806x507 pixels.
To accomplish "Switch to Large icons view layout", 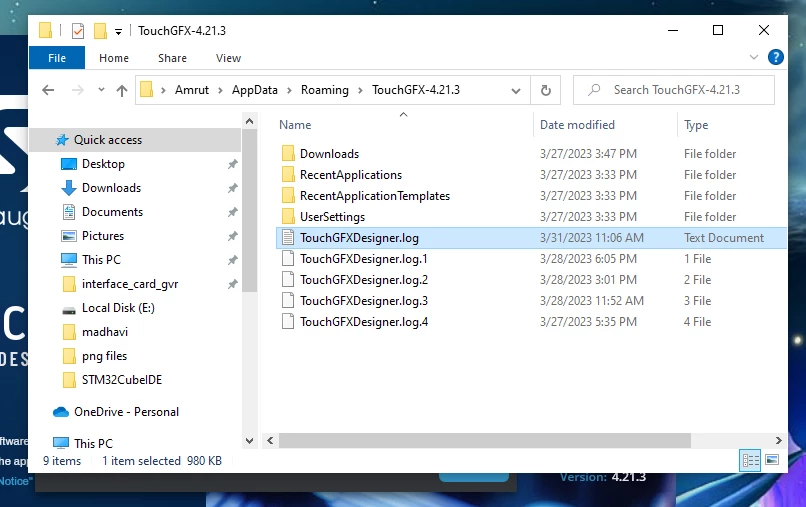I will 772,460.
